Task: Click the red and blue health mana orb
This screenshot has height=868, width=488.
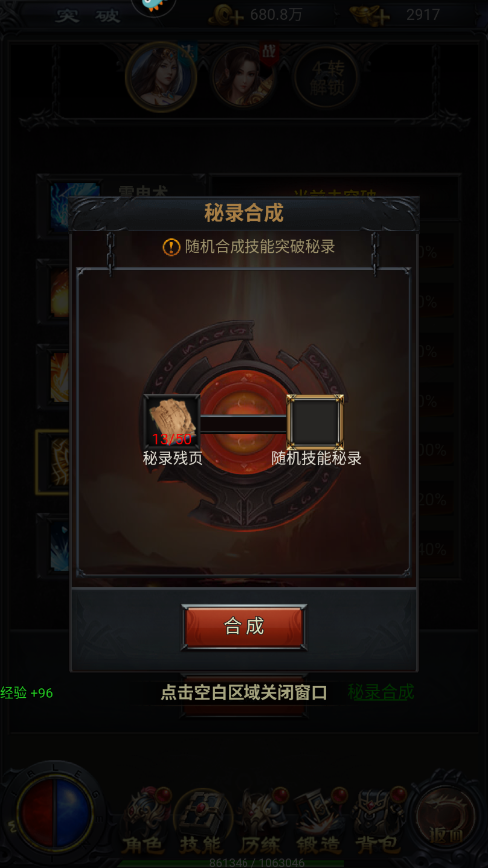Action: (x=54, y=813)
